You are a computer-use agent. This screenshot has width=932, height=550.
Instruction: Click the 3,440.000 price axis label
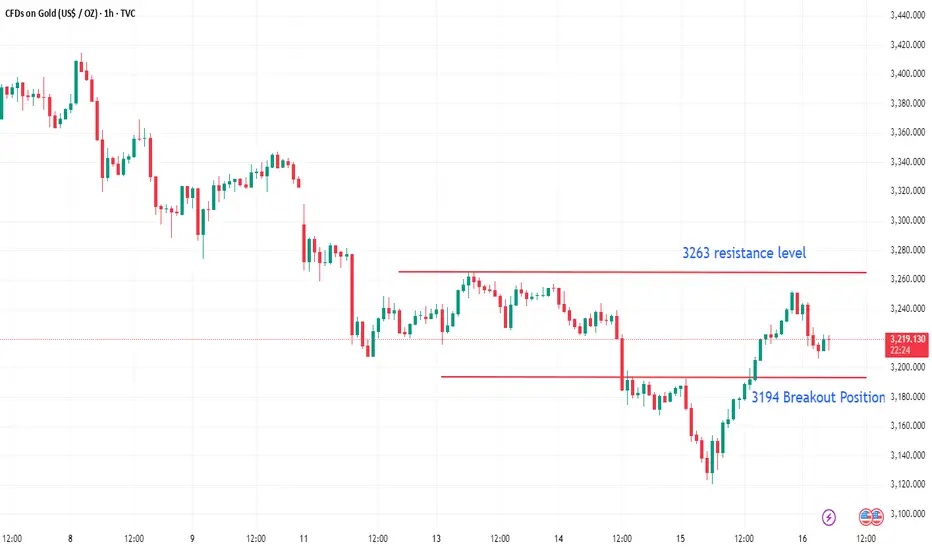(908, 15)
